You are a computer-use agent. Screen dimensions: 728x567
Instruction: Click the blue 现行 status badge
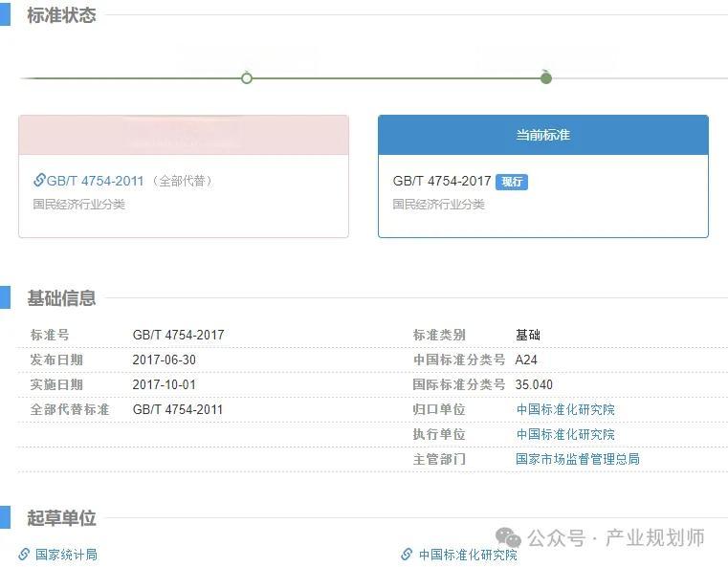tap(512, 182)
